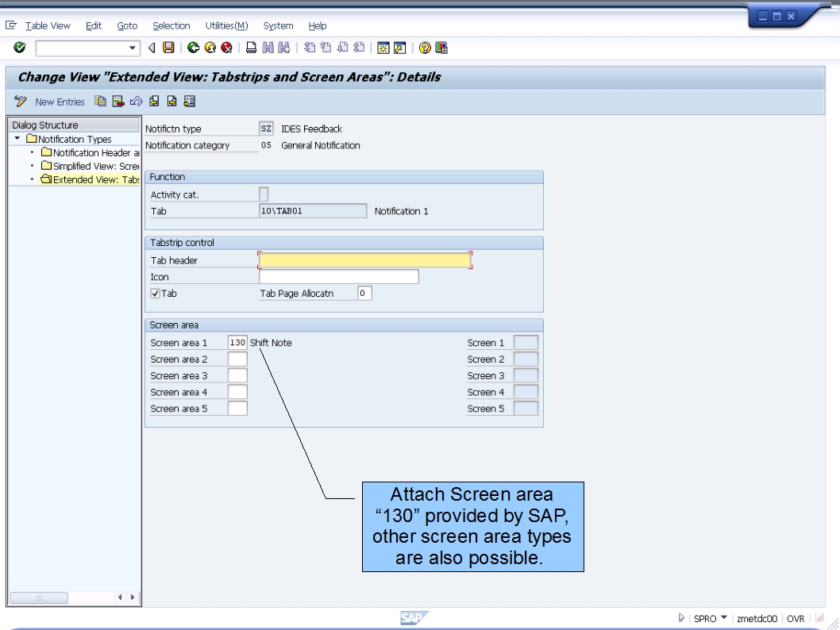
Task: Expand the status bar triangle arrow
Action: coord(681,617)
